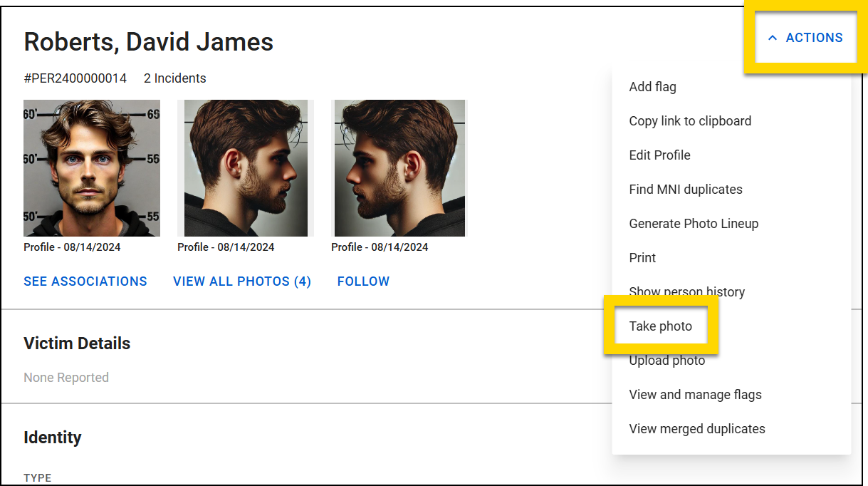
Task: Enable FOLLOW for this person
Action: click(x=363, y=281)
